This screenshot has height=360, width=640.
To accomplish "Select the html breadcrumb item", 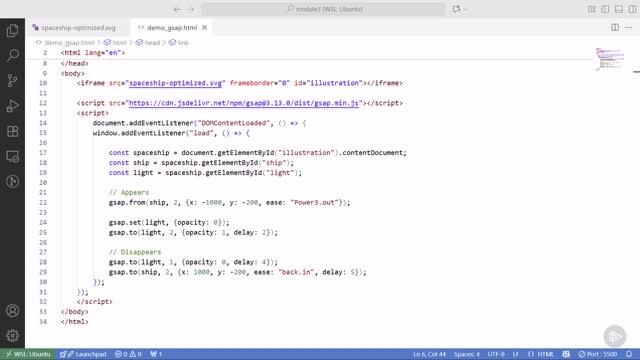I will 115,42.
